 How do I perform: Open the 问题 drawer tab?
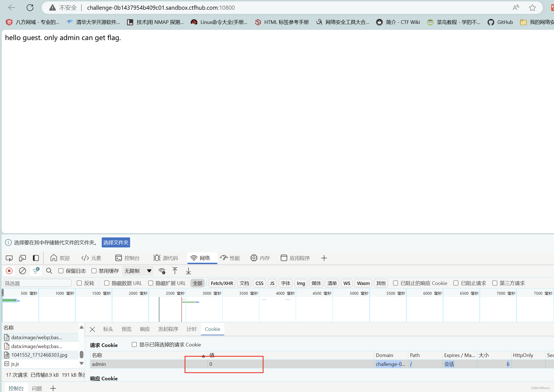37,388
